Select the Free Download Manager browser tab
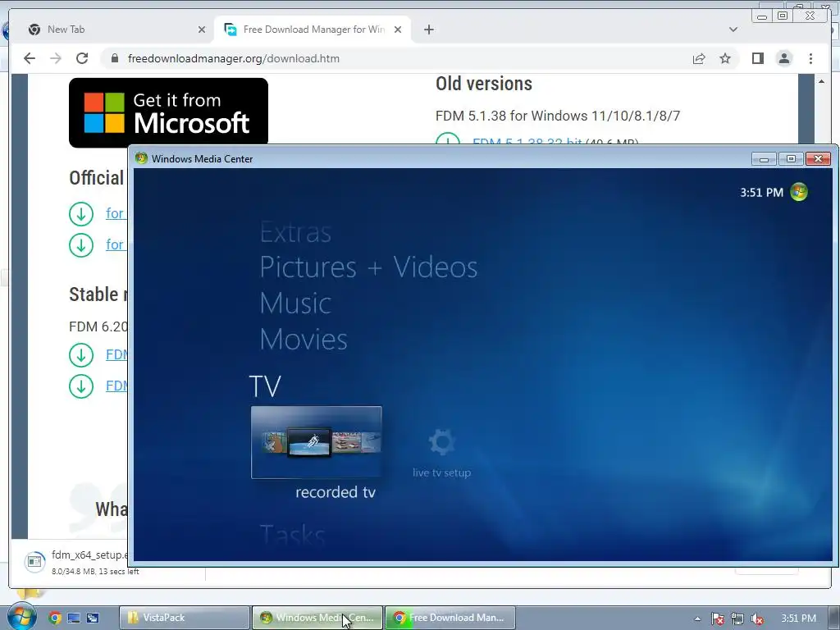 313,30
